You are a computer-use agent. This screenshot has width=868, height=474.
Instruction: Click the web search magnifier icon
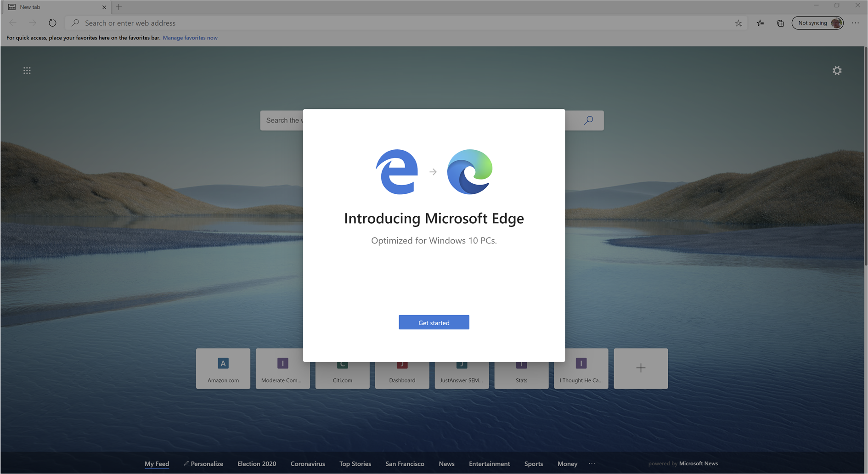point(588,120)
